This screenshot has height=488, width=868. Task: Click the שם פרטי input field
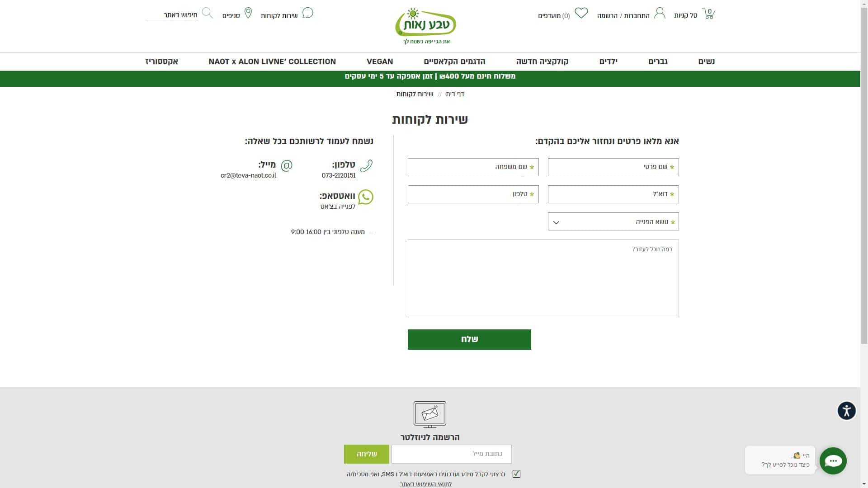coord(613,167)
